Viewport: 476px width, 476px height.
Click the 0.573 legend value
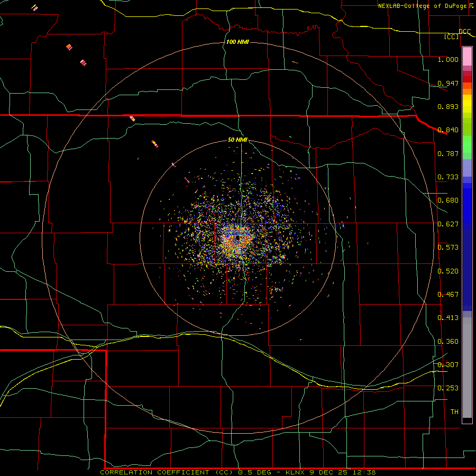(x=448, y=248)
